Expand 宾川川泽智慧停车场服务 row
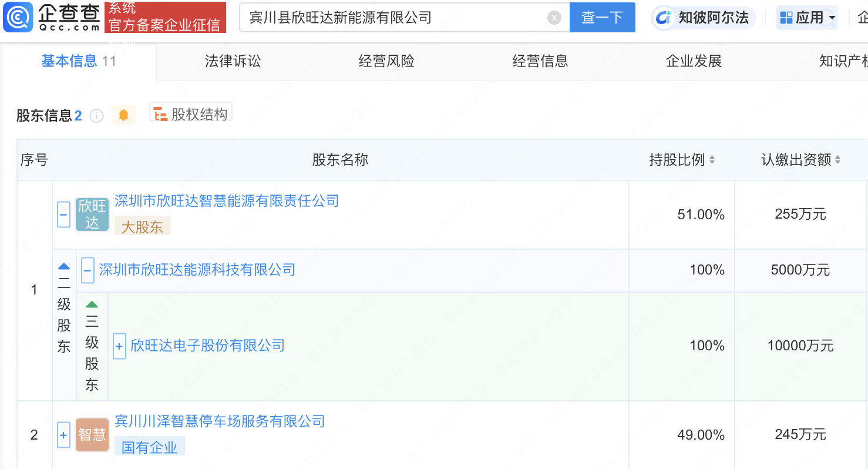The height and width of the screenshot is (469, 868). [64, 435]
